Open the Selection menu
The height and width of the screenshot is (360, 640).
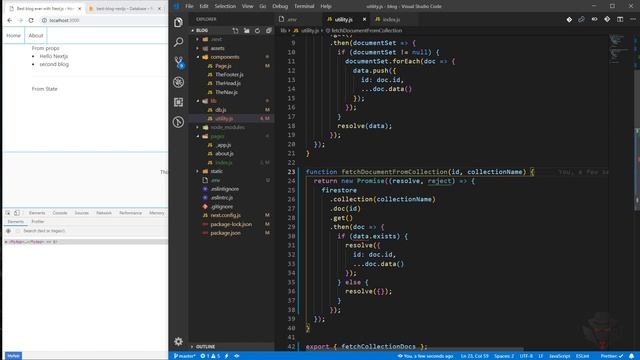[x=225, y=6]
